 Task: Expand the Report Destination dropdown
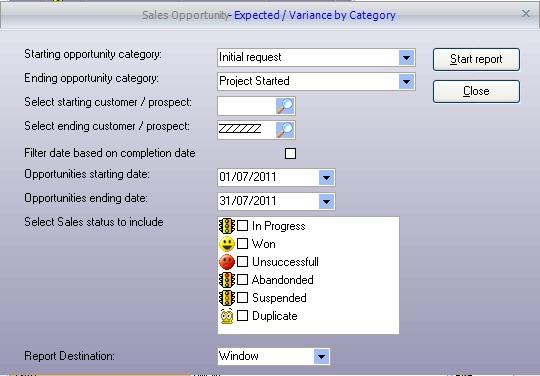[x=321, y=356]
